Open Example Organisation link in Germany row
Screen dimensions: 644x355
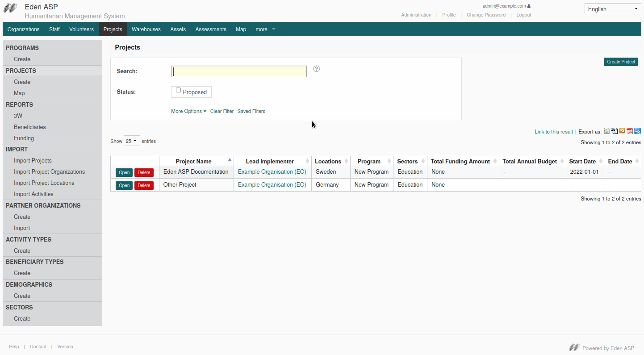(x=272, y=184)
